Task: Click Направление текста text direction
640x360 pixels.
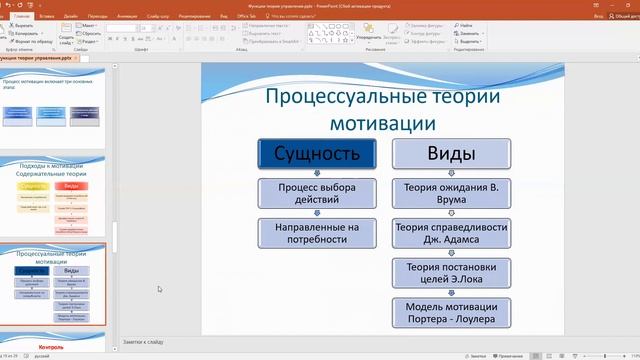Action: [266, 25]
